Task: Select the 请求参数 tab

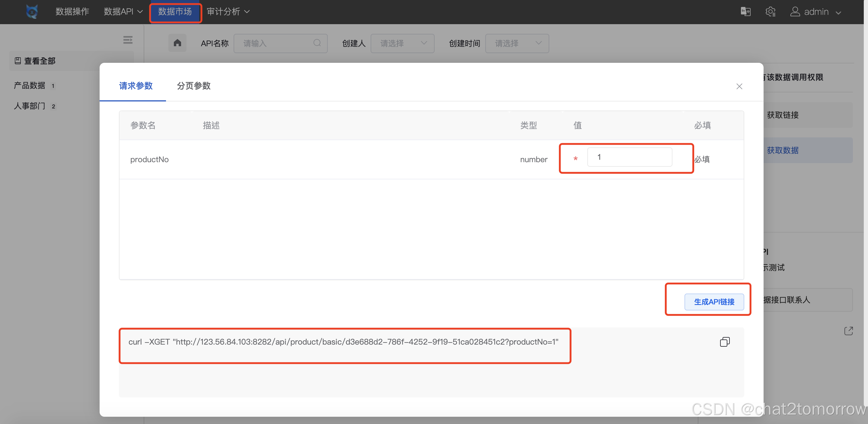Action: coord(136,85)
